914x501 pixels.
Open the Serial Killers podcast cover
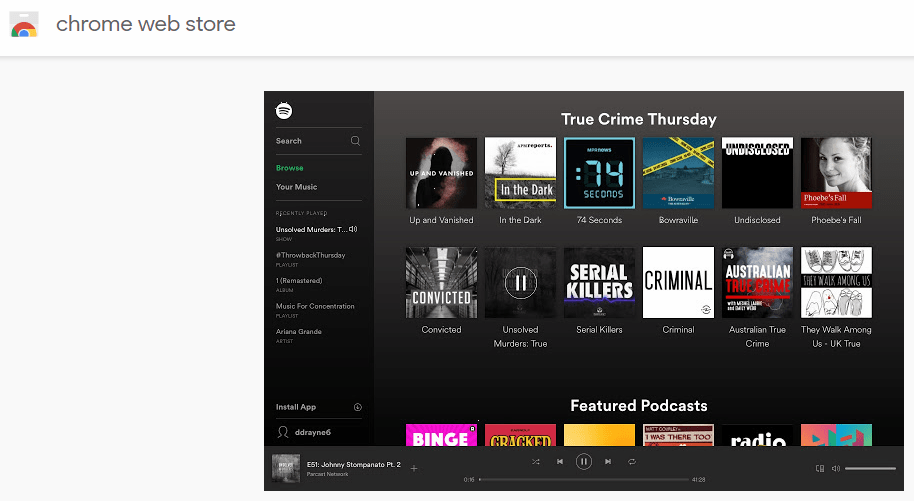[599, 282]
